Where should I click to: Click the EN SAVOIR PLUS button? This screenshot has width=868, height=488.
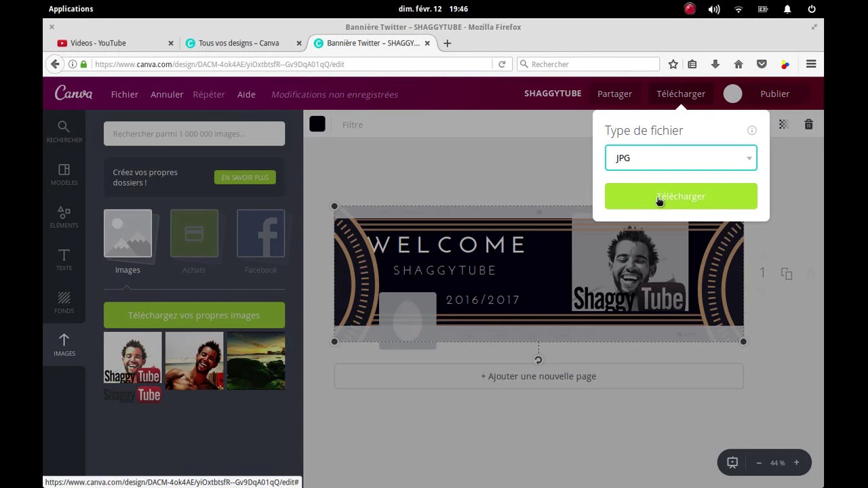tap(245, 178)
